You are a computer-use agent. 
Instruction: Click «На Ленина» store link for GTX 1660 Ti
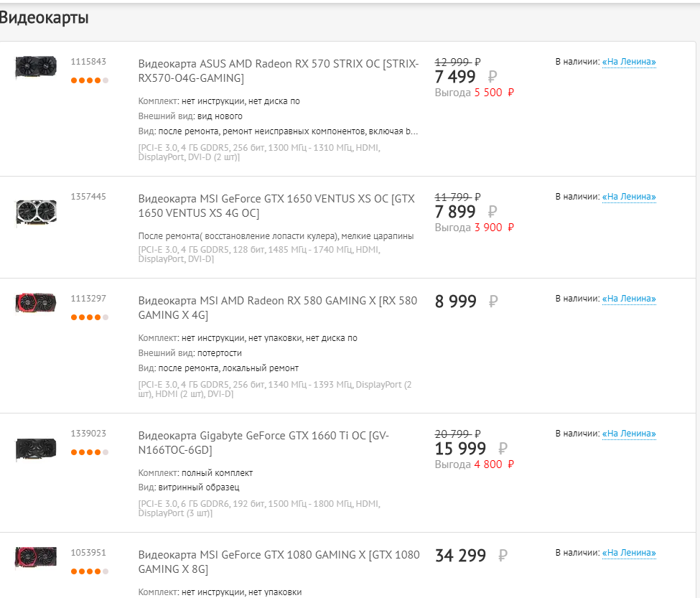[x=629, y=434]
